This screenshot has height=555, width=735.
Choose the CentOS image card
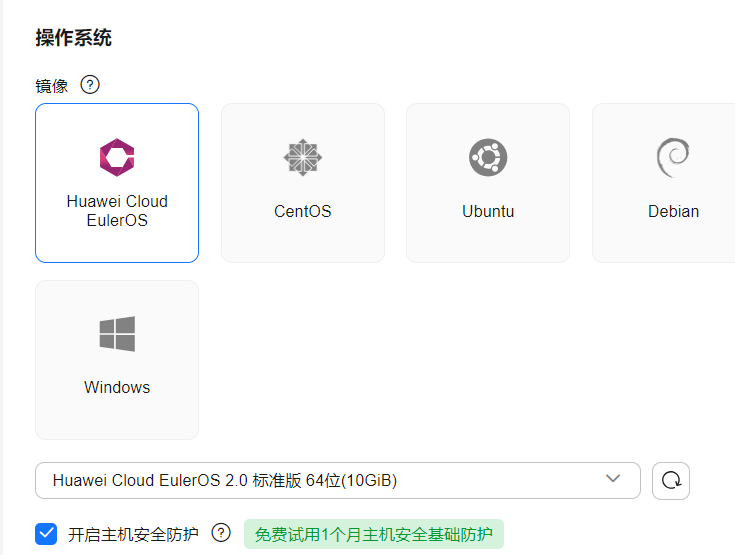coord(303,183)
